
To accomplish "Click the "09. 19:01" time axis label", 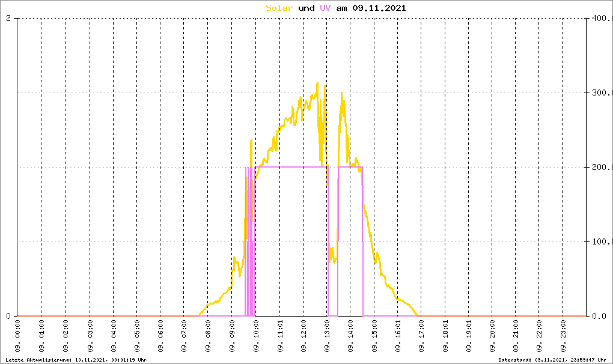I will (x=468, y=336).
